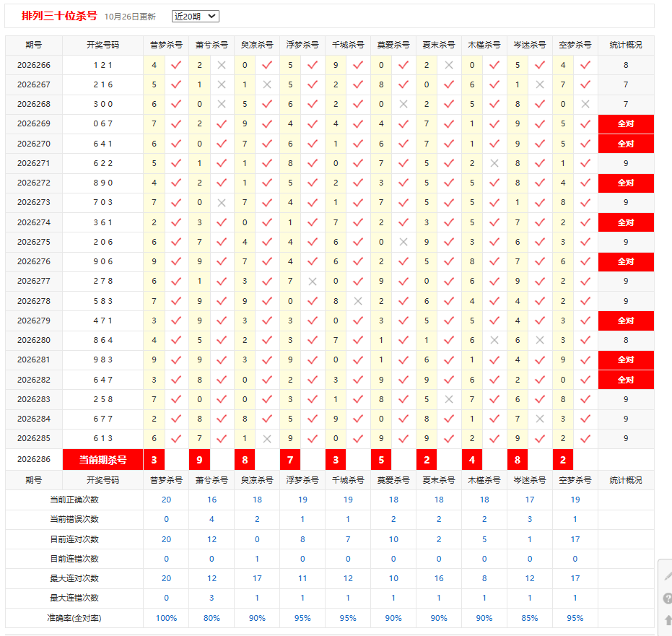The image size is (672, 636).
Task: Click the 80% accuracy value for 萧兮杀号
Action: [211, 618]
